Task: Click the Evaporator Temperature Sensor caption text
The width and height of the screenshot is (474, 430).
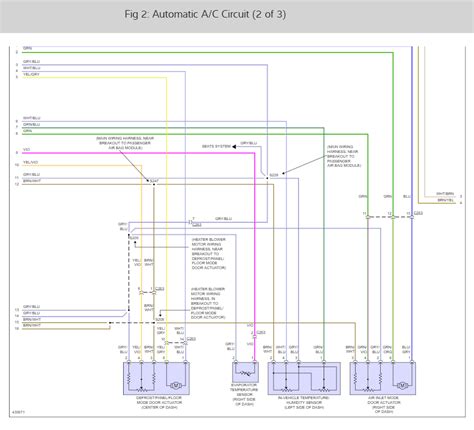Action: tap(244, 394)
